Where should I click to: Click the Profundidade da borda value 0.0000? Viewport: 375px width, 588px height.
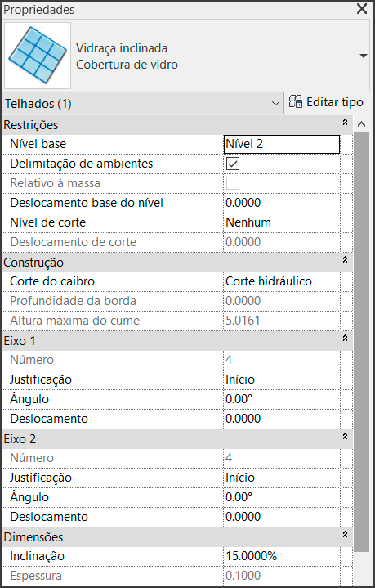[x=282, y=301]
